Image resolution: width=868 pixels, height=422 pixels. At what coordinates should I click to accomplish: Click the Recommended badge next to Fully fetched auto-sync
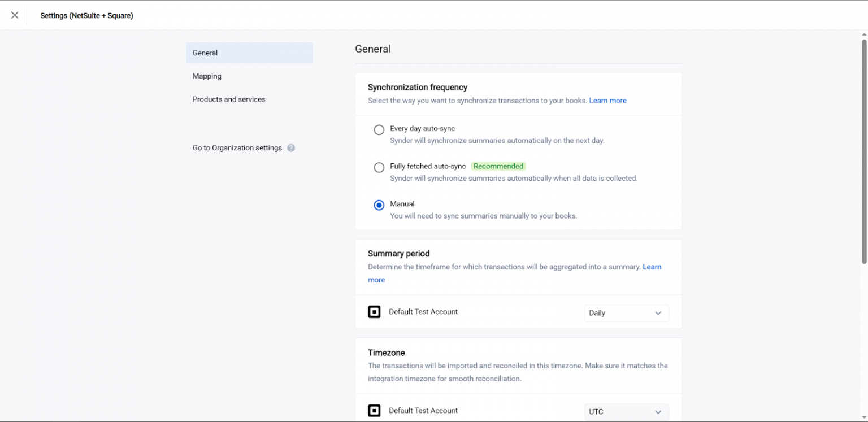pos(498,166)
